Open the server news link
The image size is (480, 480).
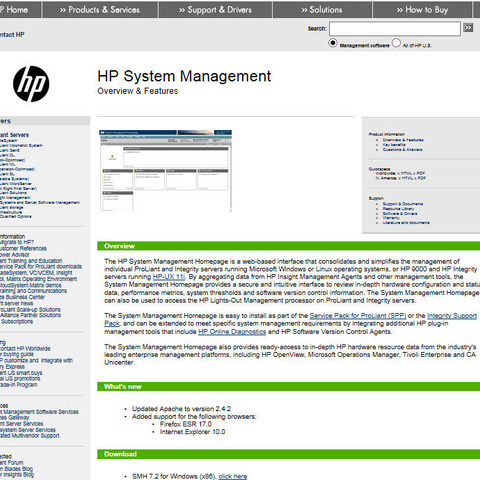coord(16,303)
